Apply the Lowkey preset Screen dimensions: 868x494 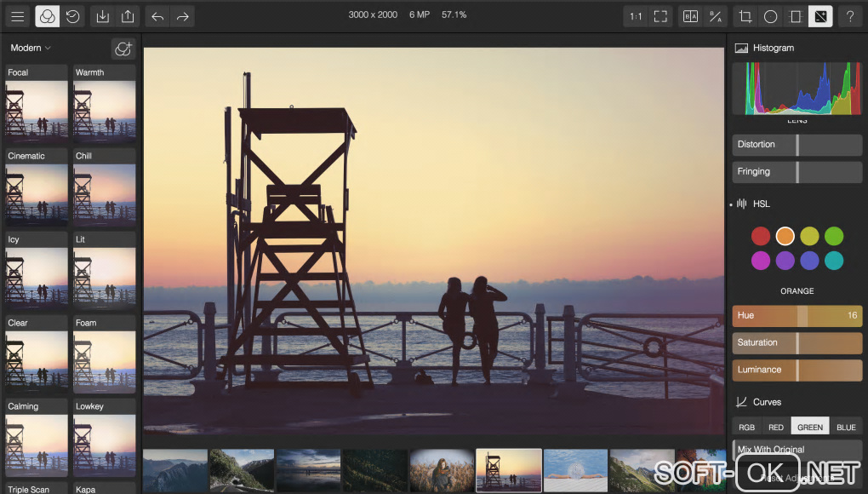(105, 438)
